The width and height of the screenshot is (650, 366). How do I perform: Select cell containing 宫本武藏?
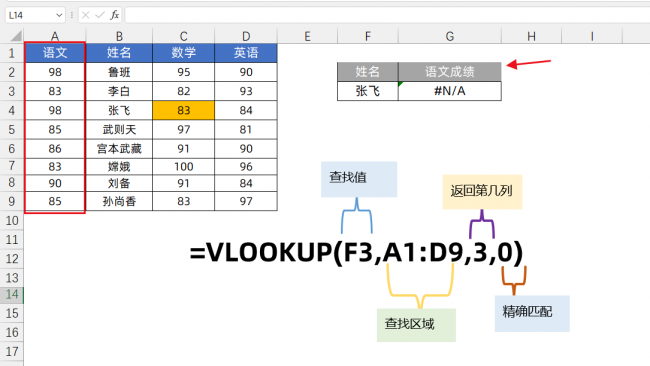[119, 148]
